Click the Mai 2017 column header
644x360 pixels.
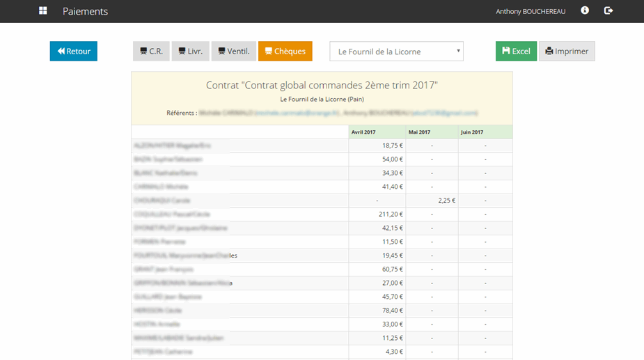click(420, 132)
